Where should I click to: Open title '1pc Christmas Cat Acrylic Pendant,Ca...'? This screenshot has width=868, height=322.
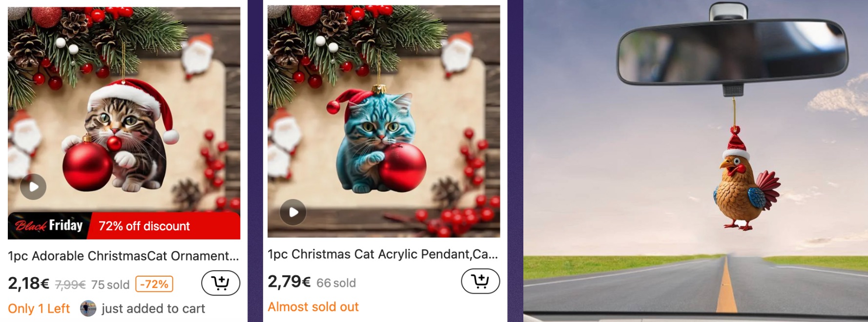tap(383, 254)
